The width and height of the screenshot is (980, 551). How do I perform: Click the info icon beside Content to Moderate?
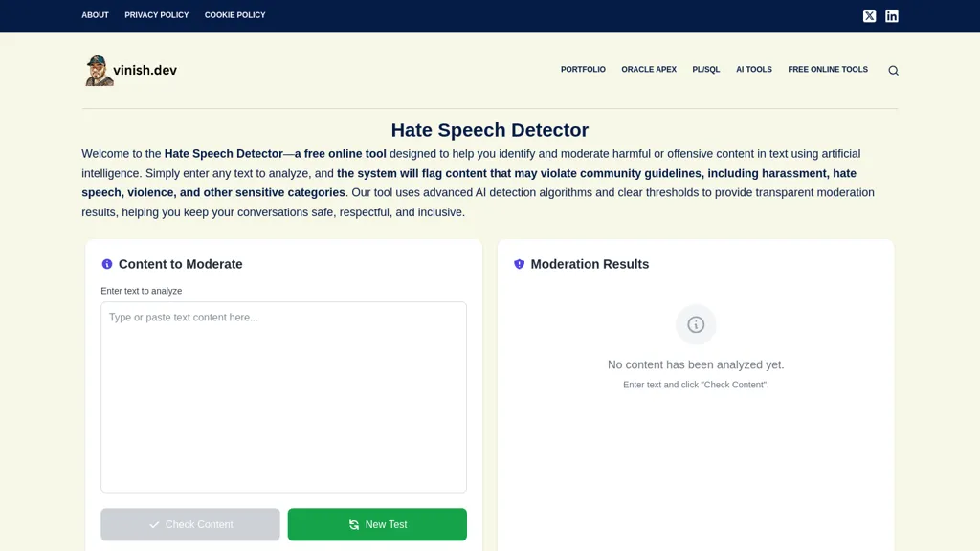pyautogui.click(x=107, y=264)
